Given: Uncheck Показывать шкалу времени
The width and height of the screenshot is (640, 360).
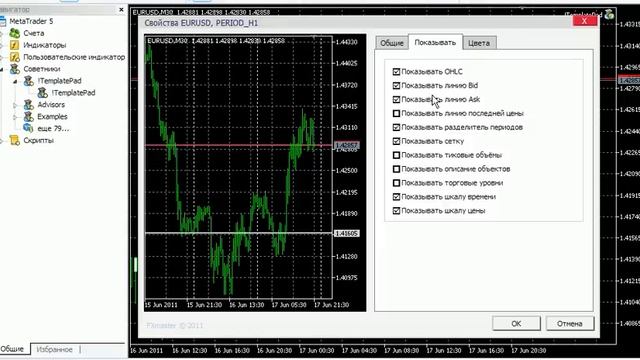Looking at the screenshot, I should (396, 197).
